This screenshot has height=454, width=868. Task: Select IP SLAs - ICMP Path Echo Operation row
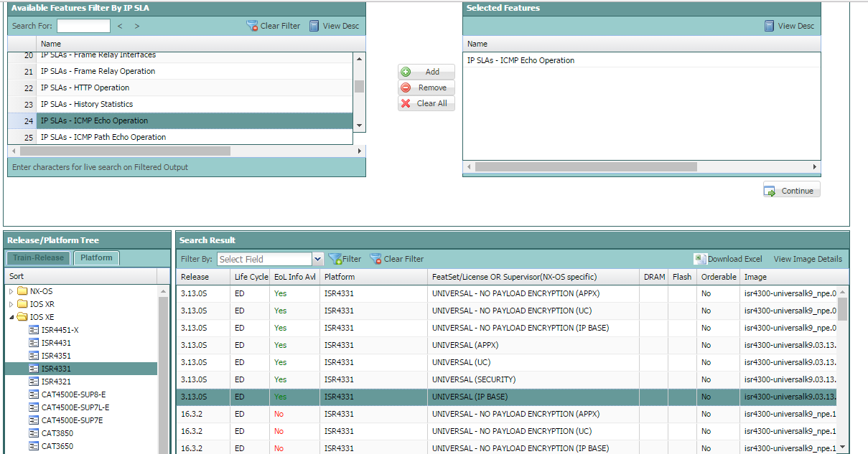click(180, 137)
